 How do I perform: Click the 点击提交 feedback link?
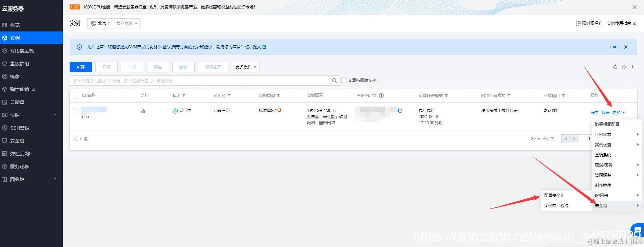[x=253, y=47]
